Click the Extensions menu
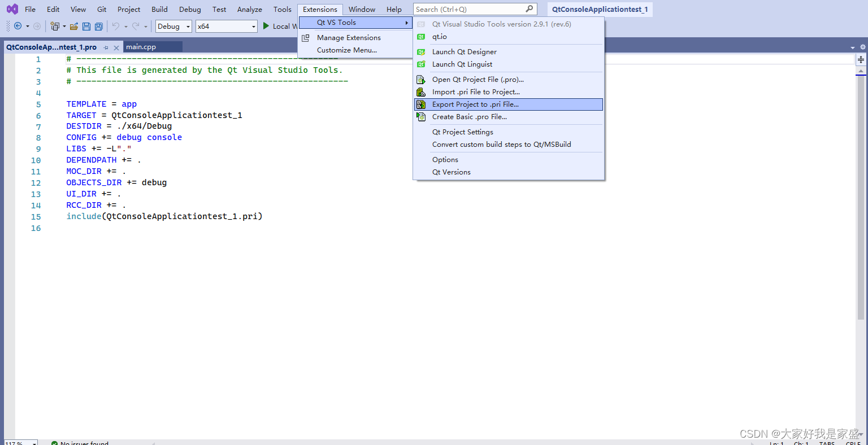 coord(320,9)
